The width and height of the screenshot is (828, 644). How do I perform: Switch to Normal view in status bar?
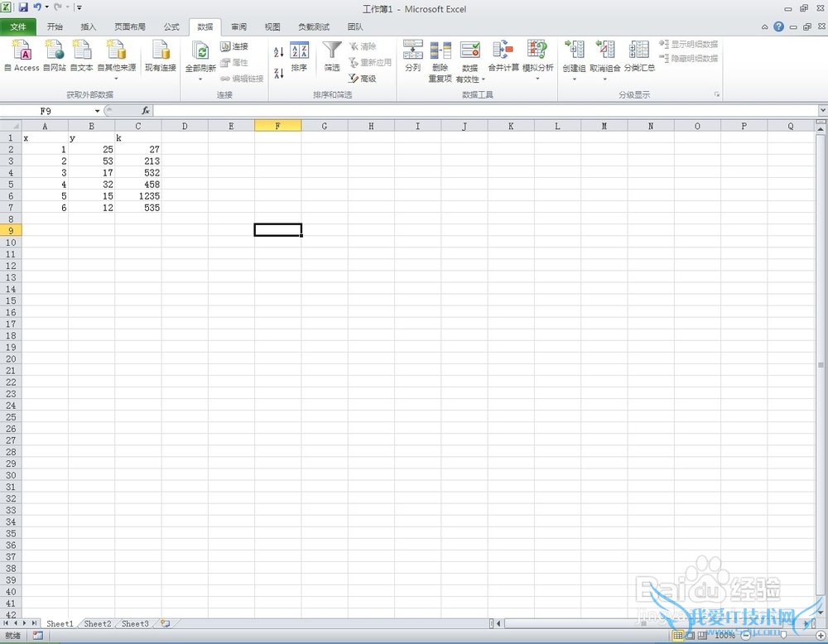679,636
